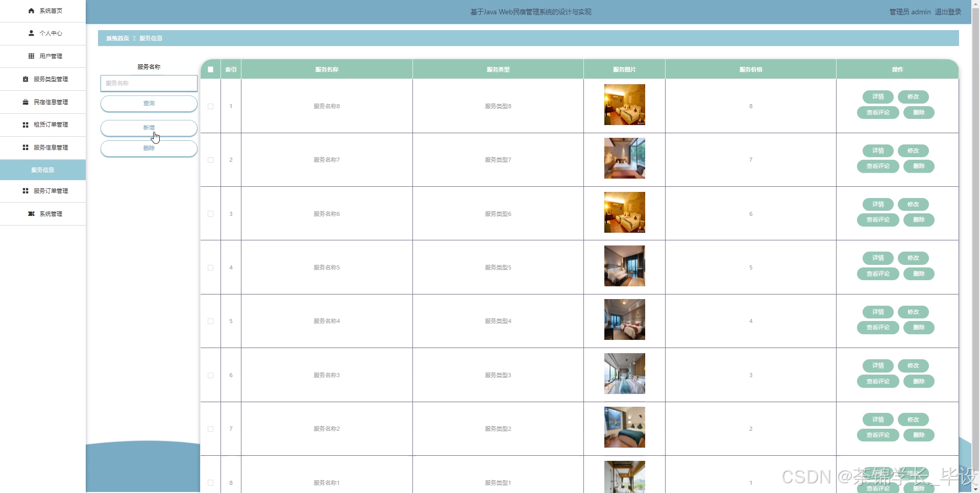Image resolution: width=980 pixels, height=493 pixels.
Task: Open the 服务信息 submenu item
Action: [43, 170]
